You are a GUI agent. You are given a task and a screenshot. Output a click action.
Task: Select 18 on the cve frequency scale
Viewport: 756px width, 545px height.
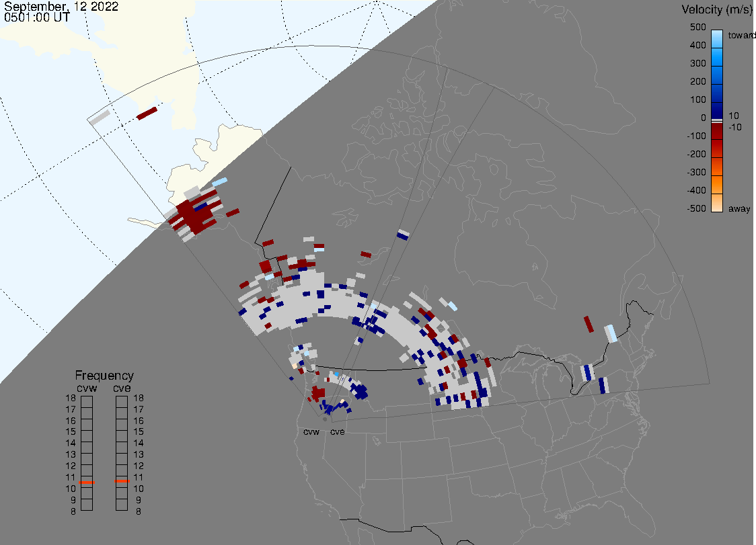pyautogui.click(x=139, y=398)
